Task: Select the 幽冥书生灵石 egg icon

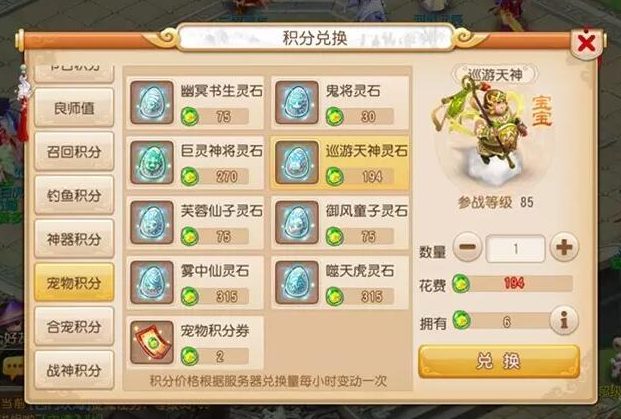Action: coord(152,102)
